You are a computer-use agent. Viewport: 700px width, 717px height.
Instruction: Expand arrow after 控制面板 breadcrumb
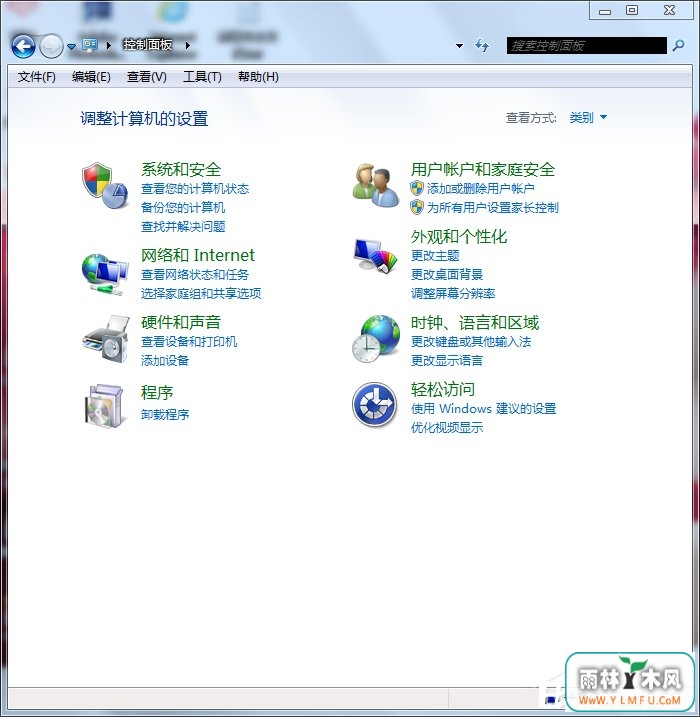tap(187, 45)
